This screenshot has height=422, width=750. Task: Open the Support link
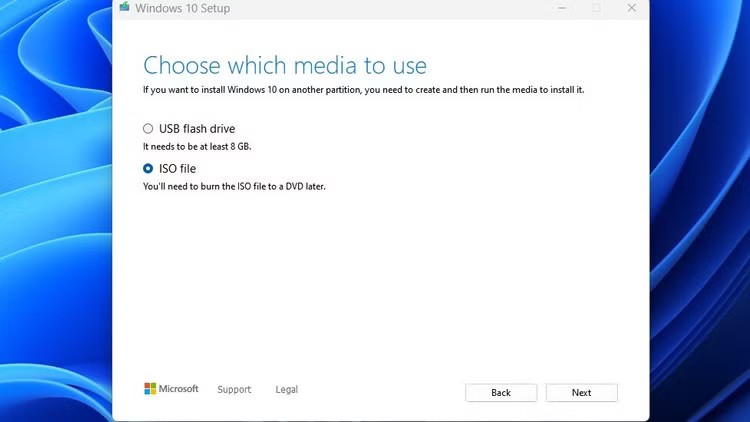tap(234, 389)
